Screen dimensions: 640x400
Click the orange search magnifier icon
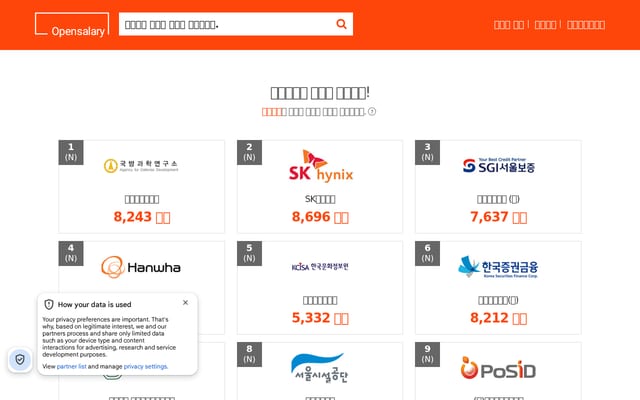341,24
